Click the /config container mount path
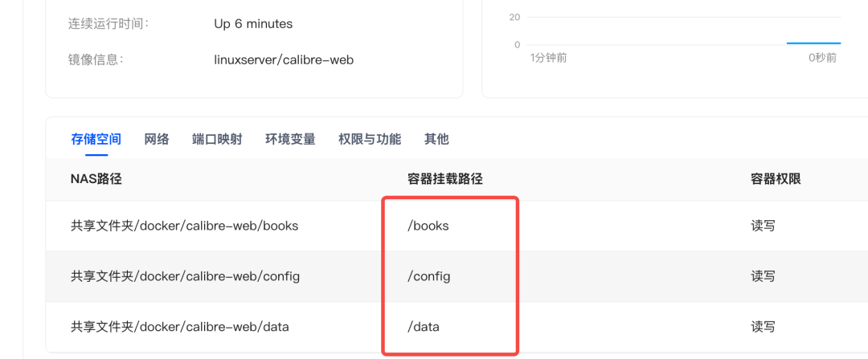This screenshot has width=868, height=359. click(x=429, y=276)
